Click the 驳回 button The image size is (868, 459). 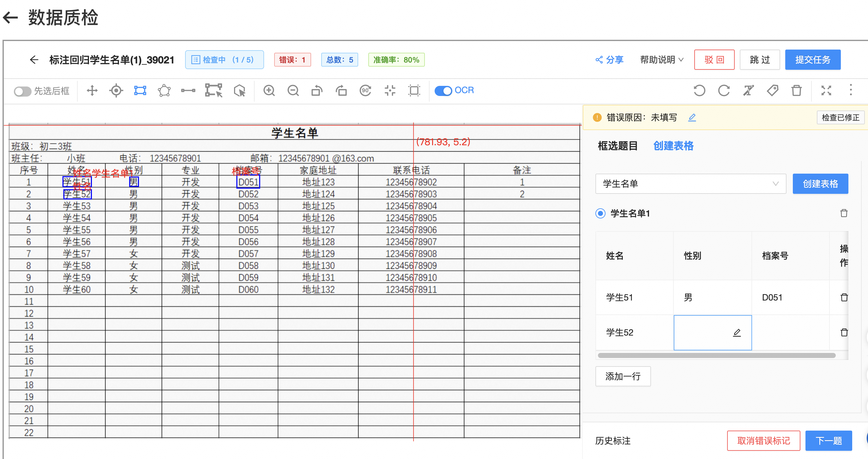pyautogui.click(x=714, y=60)
